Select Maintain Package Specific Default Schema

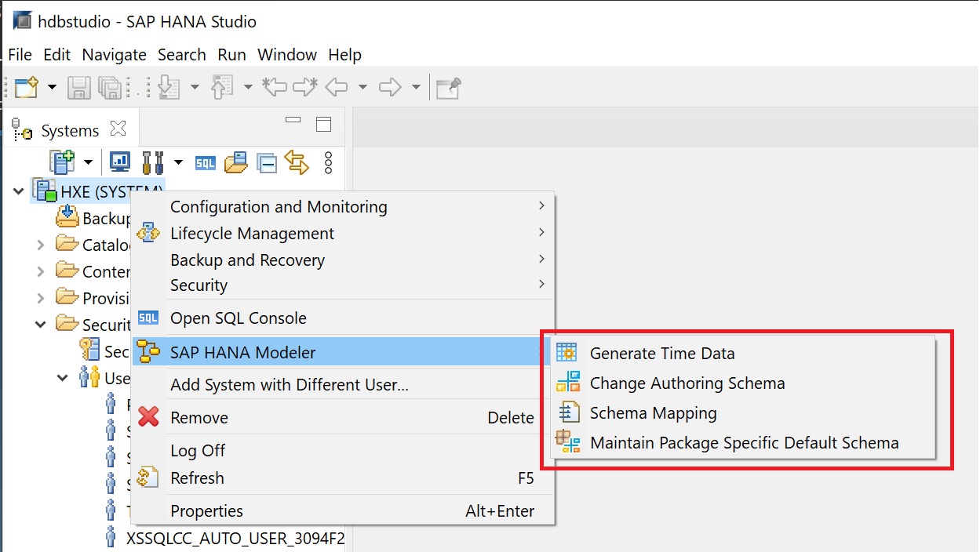pos(743,443)
